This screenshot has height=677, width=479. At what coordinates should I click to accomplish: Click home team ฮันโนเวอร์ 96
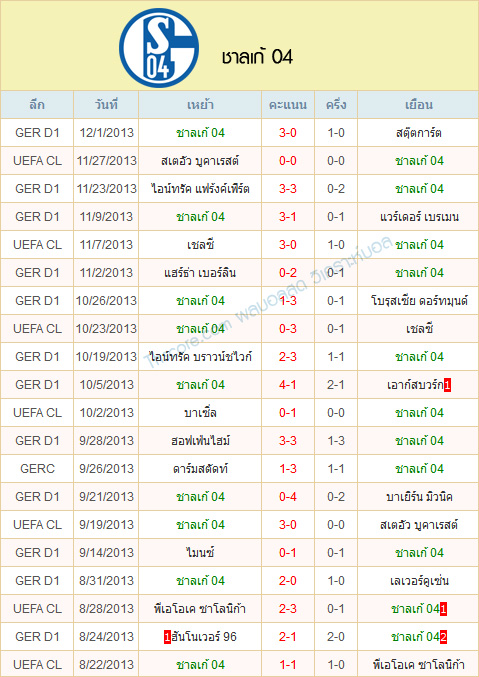coord(204,636)
